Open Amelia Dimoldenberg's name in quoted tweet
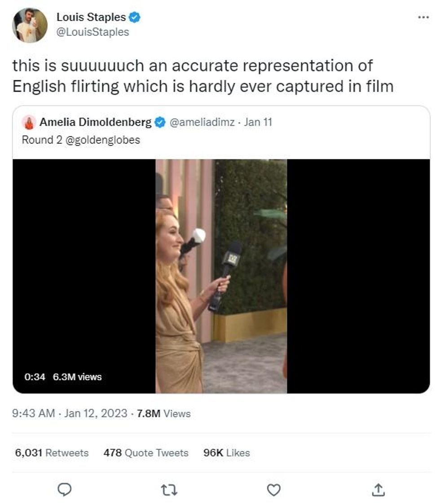The width and height of the screenshot is (440, 504). (x=95, y=122)
